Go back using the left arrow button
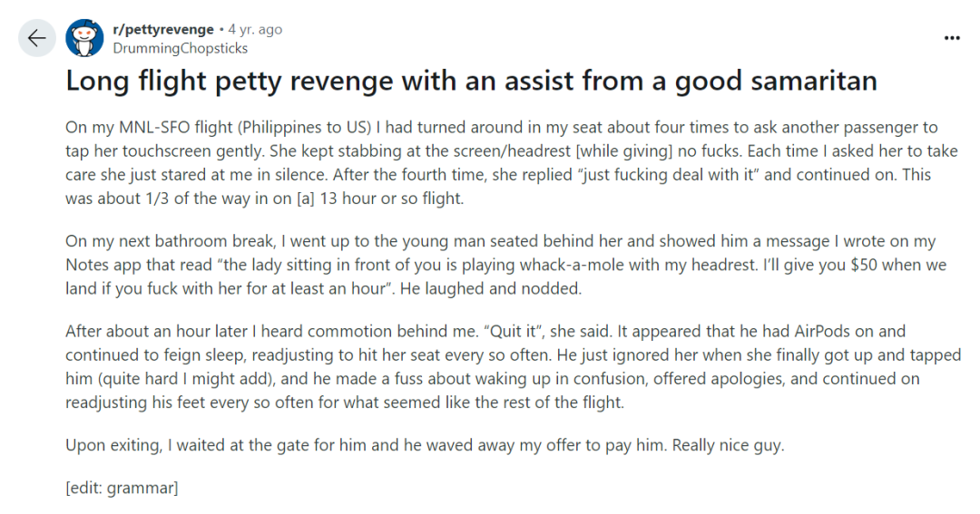 pyautogui.click(x=37, y=38)
